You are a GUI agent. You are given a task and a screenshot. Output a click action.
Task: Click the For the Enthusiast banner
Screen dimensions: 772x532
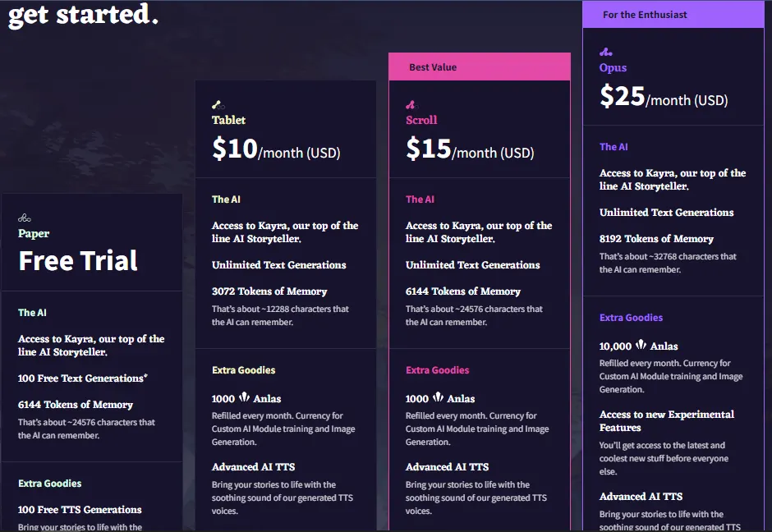coord(673,14)
